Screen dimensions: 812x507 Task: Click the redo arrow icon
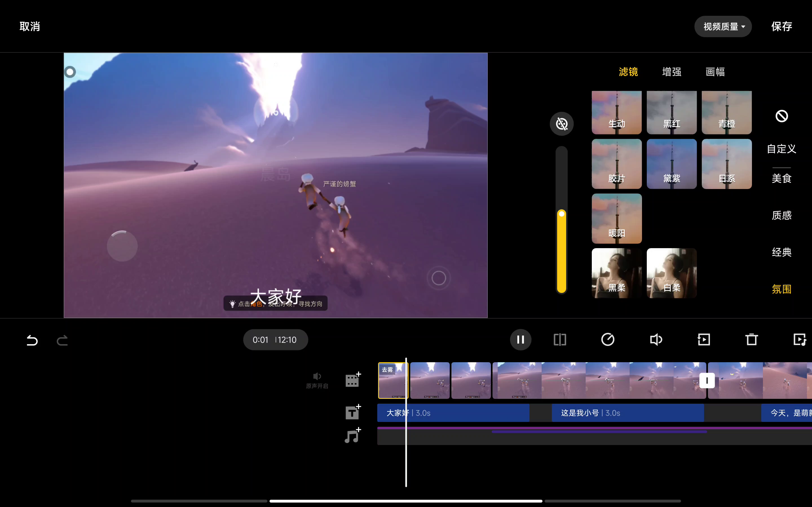[62, 340]
